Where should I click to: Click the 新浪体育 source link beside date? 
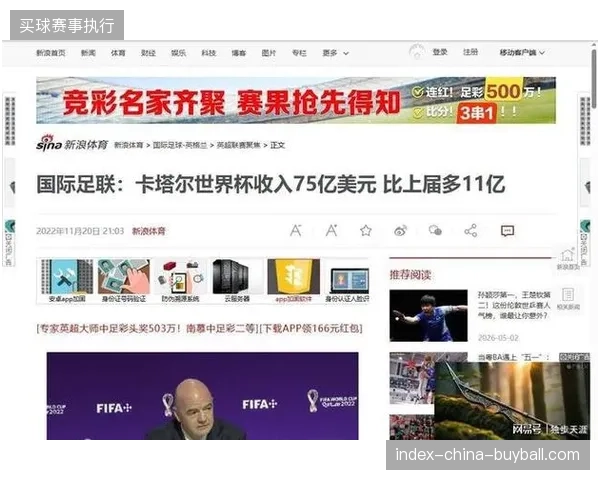pos(149,231)
